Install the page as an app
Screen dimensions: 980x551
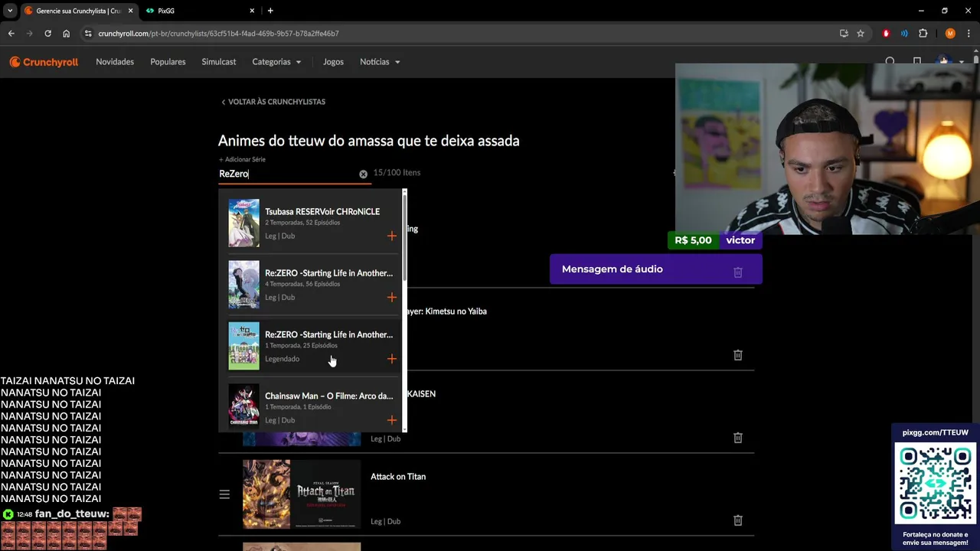tap(844, 34)
